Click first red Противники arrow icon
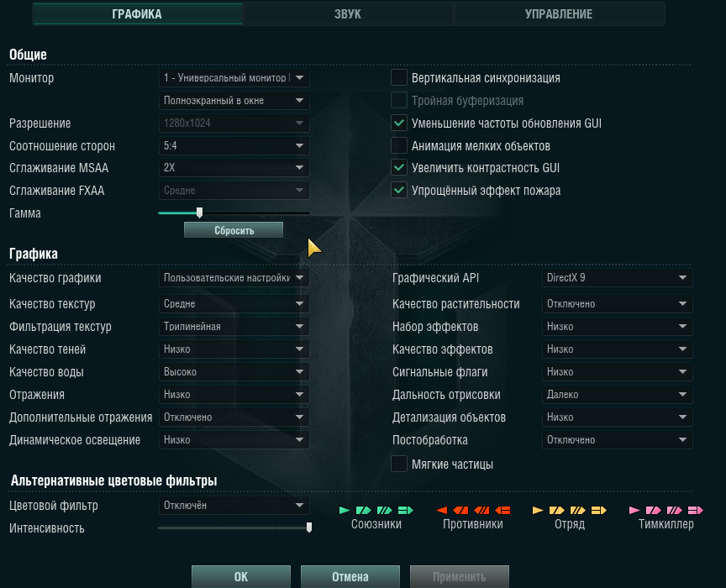Image resolution: width=726 pixels, height=588 pixels. coord(442,510)
